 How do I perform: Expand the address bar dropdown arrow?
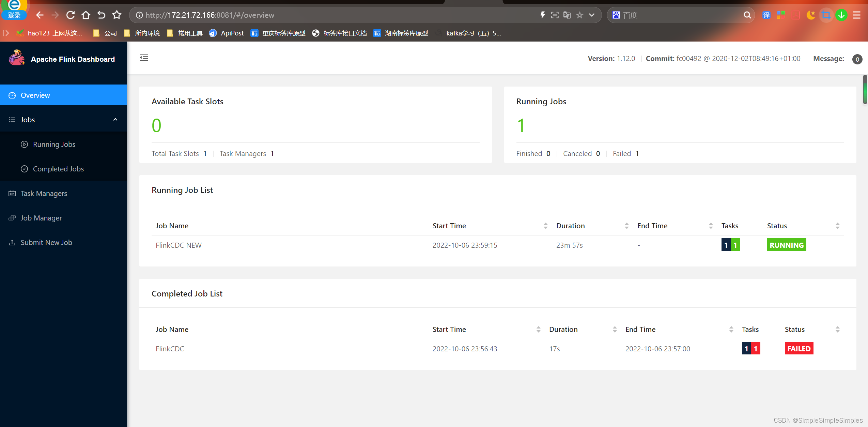[x=592, y=15]
